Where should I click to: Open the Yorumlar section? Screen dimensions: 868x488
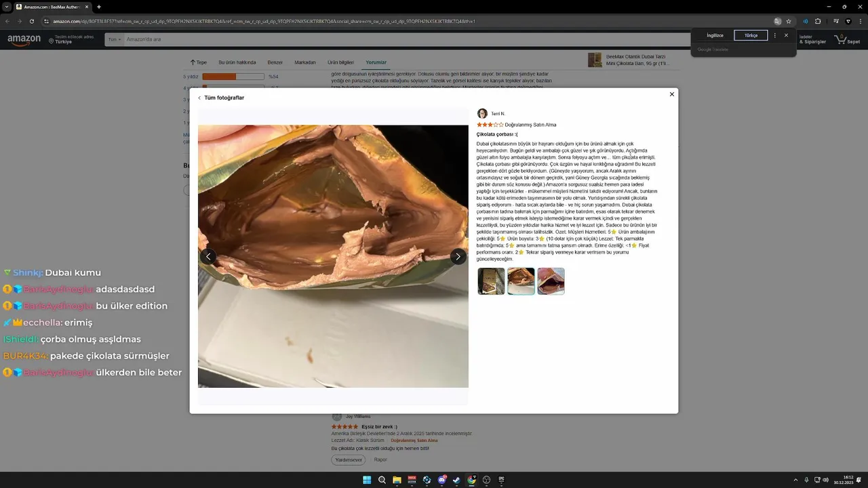376,62
